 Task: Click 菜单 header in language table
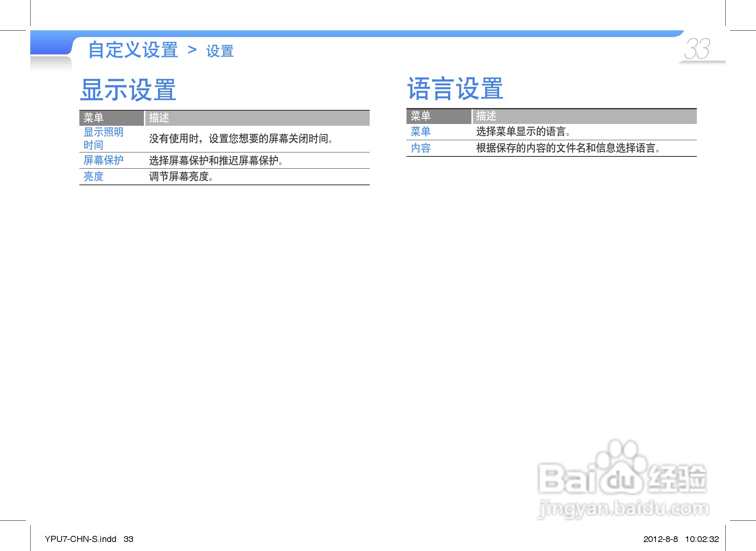(x=421, y=116)
